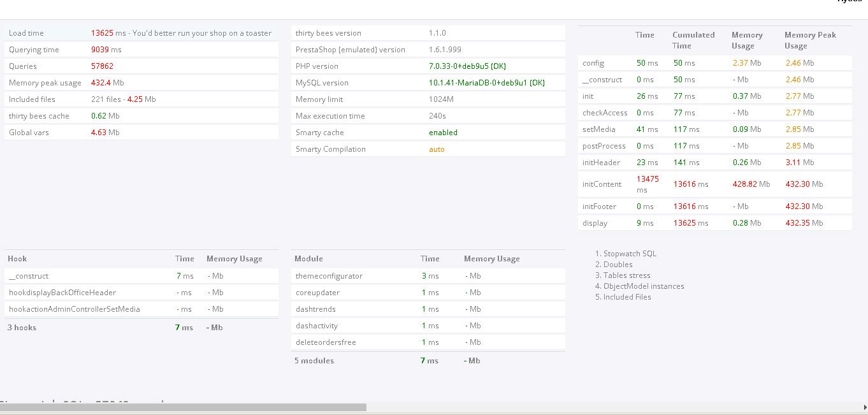Image resolution: width=868 pixels, height=415 pixels.
Task: Open the Stopwatch SQL link
Action: point(630,254)
